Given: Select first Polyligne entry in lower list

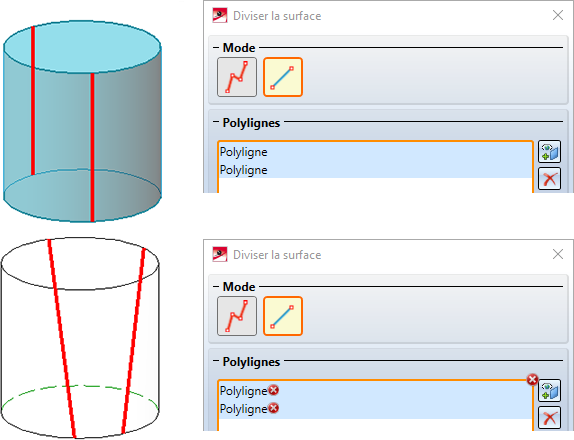Looking at the screenshot, I should pos(375,391).
